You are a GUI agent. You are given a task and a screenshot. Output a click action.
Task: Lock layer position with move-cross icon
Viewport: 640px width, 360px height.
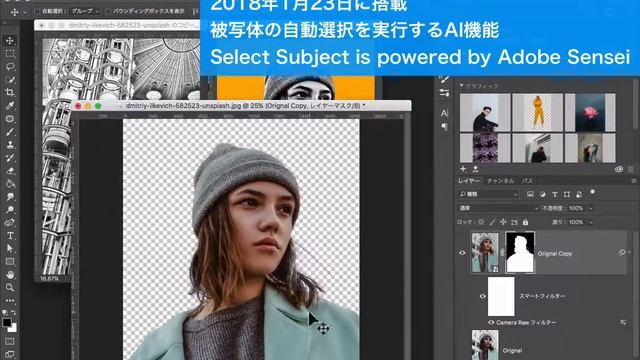point(503,222)
